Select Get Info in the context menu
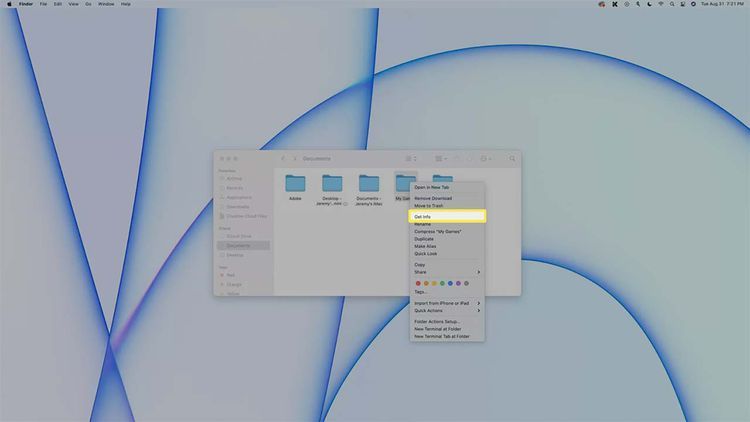 coord(422,216)
